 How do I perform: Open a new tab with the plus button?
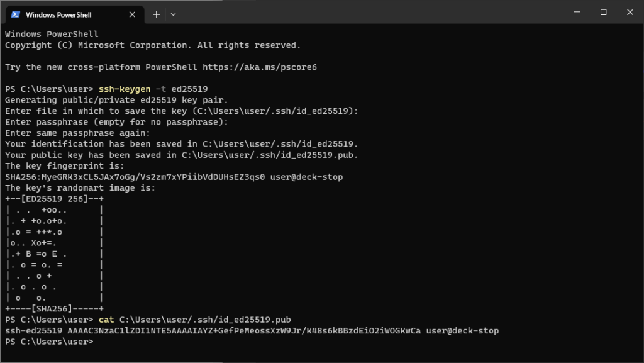coord(157,14)
